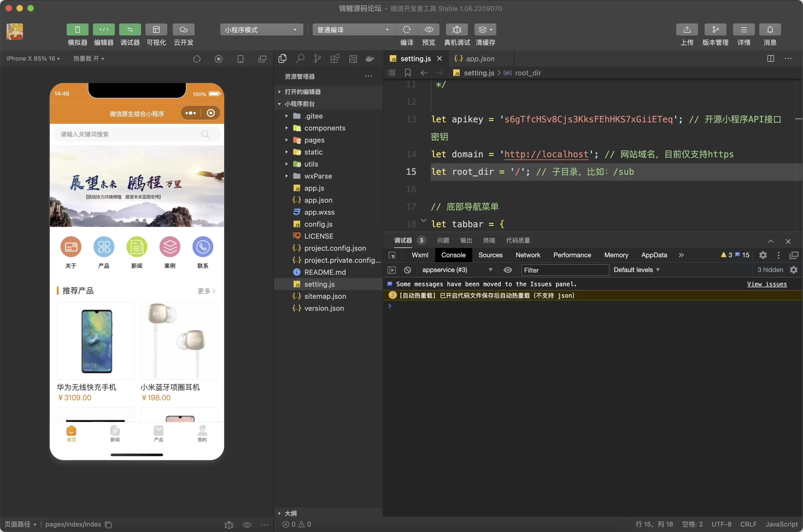
Task: Click View issues link in console
Action: 766,284
